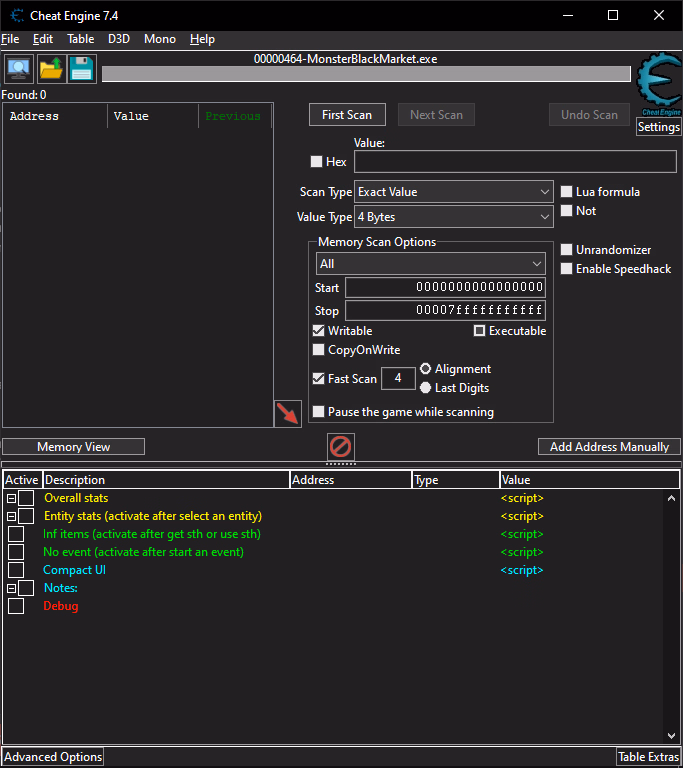The image size is (683, 768).
Task: Activate the Inf items script checkbox
Action: coord(16,534)
